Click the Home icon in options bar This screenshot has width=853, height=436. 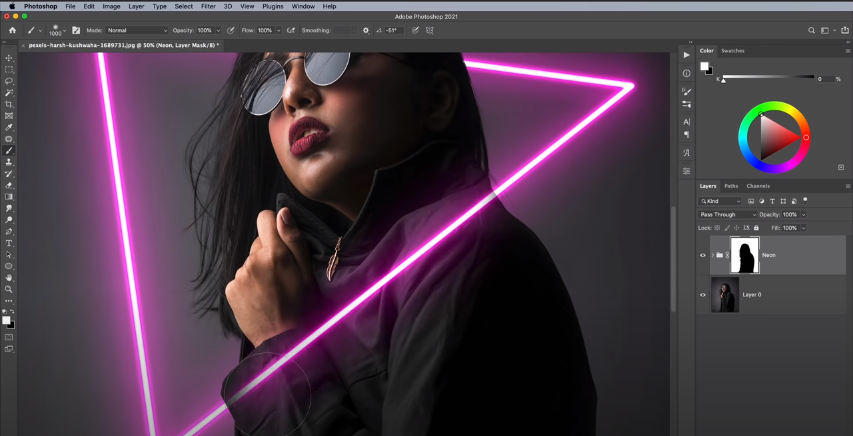point(12,30)
